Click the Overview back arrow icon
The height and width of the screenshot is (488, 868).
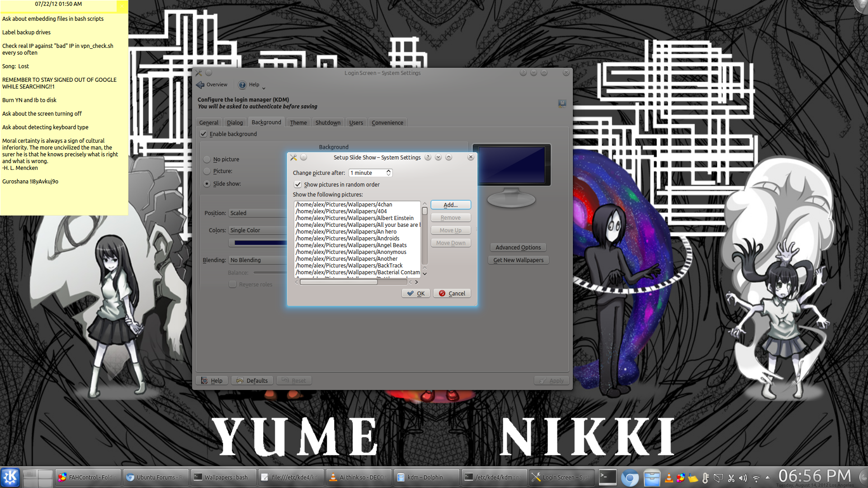(x=200, y=84)
